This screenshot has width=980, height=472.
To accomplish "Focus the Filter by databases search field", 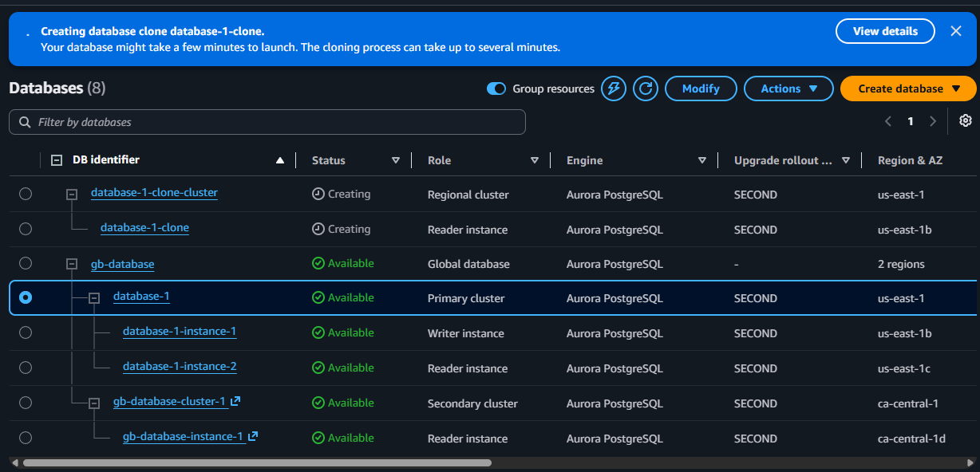I will click(267, 122).
